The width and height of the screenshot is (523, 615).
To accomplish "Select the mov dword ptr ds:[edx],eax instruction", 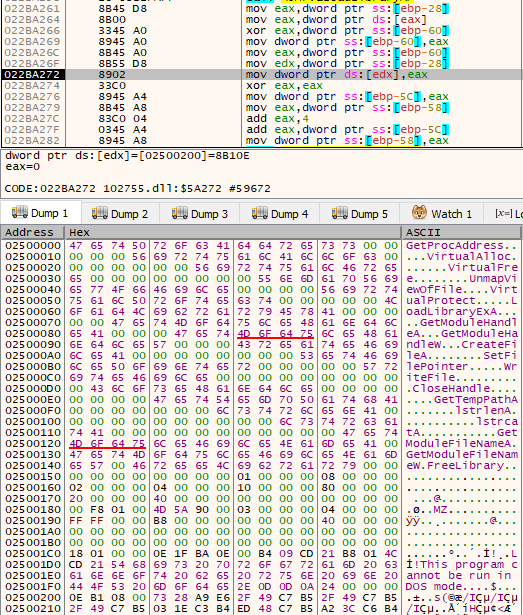I will tap(337, 75).
